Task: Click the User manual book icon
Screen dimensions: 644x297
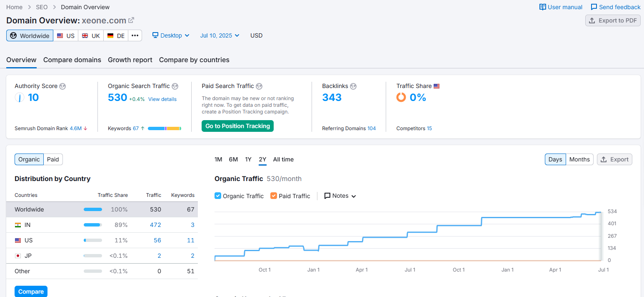Action: [542, 7]
